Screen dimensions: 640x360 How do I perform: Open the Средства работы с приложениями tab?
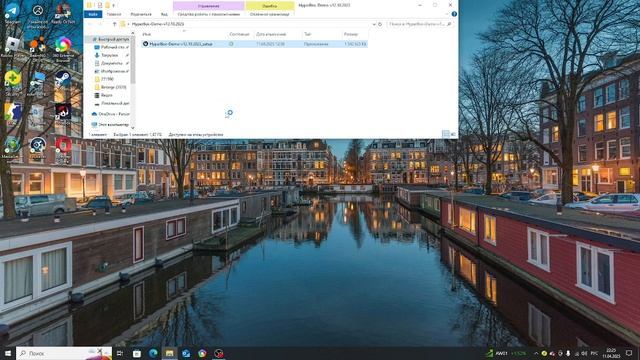[209, 14]
